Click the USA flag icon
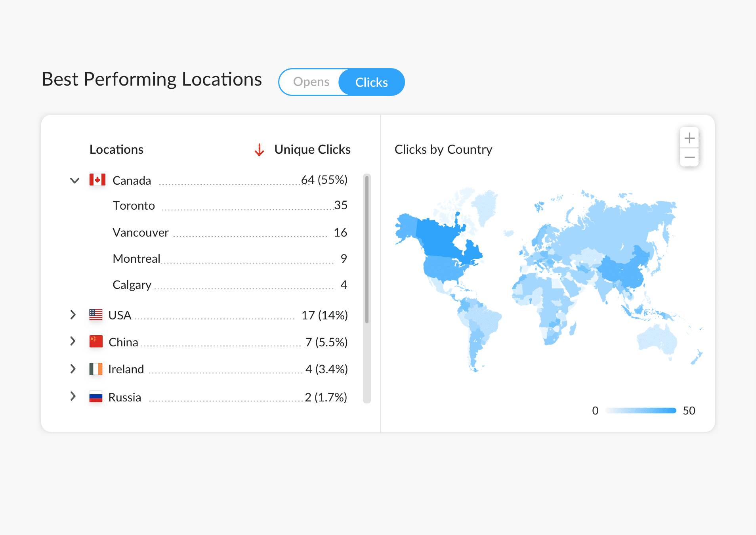 point(96,315)
